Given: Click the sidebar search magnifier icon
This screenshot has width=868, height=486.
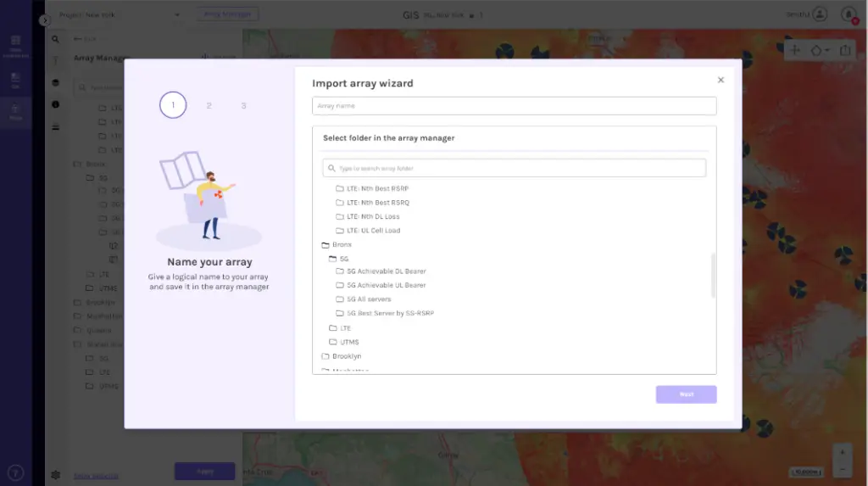Looking at the screenshot, I should 55,39.
